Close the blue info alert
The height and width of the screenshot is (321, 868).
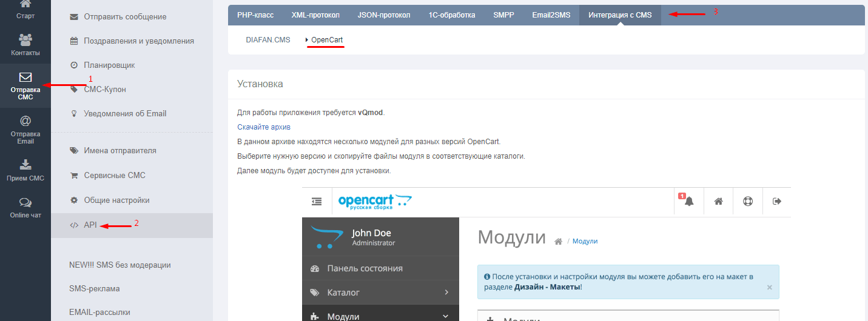click(x=769, y=288)
